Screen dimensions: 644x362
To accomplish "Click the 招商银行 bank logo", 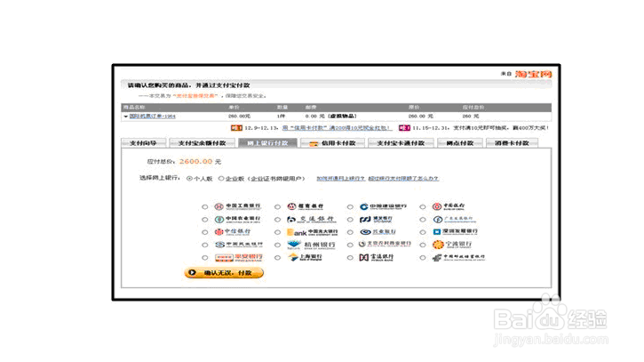I will pyautogui.click(x=306, y=206).
